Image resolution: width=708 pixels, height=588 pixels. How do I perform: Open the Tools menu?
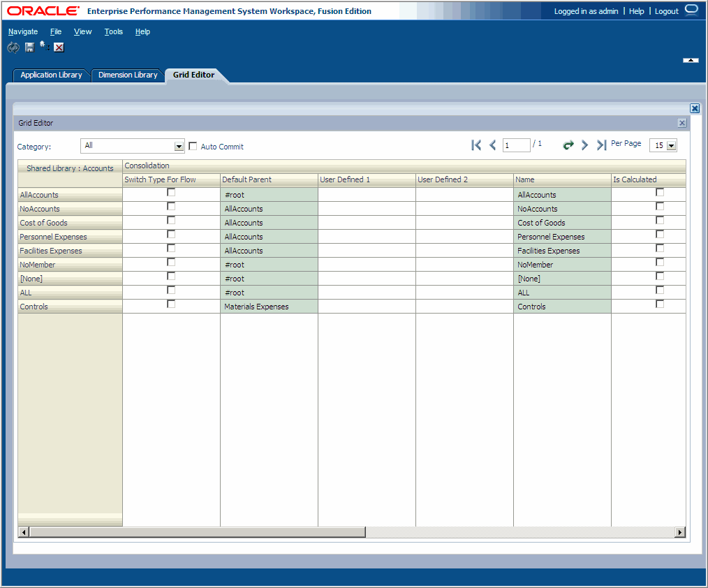pos(113,31)
